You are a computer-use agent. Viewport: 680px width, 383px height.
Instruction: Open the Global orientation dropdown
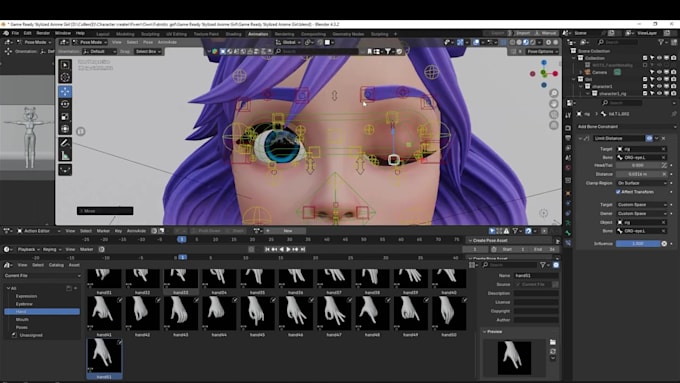pos(288,42)
